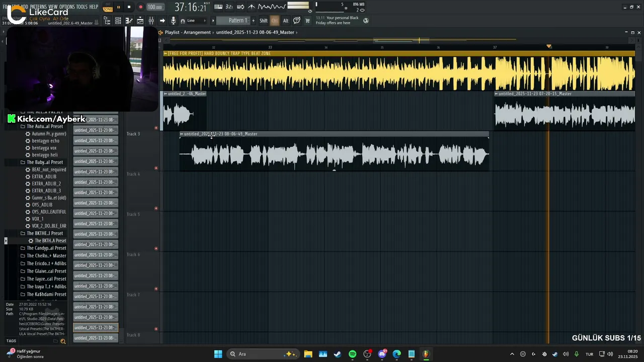The width and height of the screenshot is (644, 362).
Task: Toggle the highlighted Ctrl key button
Action: 275,21
